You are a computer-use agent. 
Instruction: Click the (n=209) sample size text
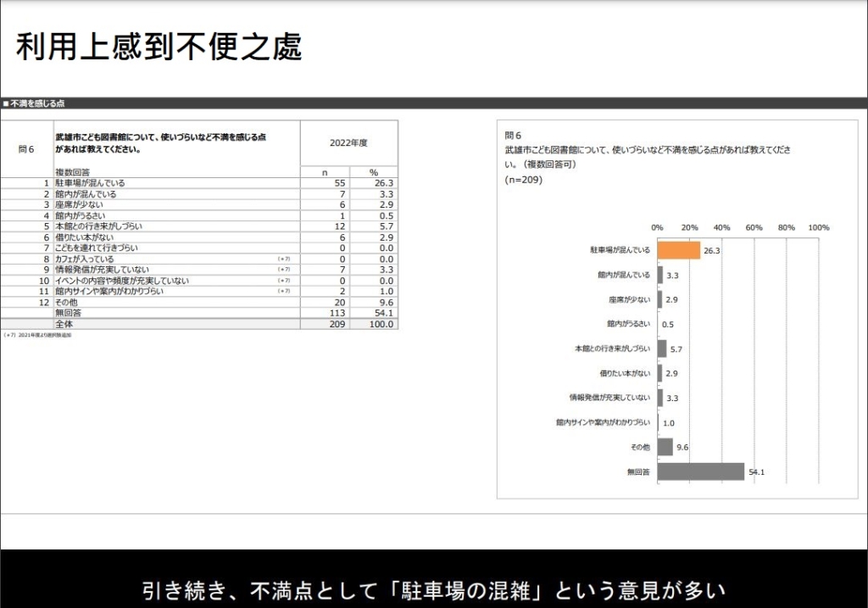point(525,180)
